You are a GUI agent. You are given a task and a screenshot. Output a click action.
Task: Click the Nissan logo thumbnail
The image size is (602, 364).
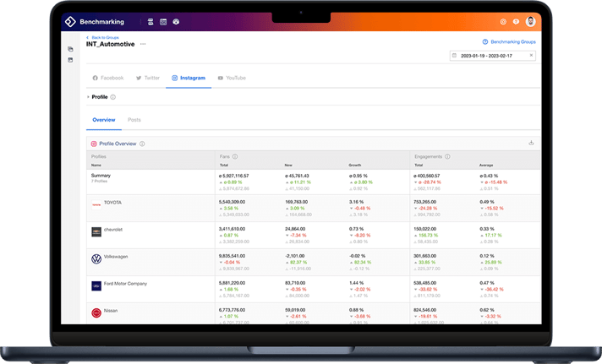click(96, 313)
